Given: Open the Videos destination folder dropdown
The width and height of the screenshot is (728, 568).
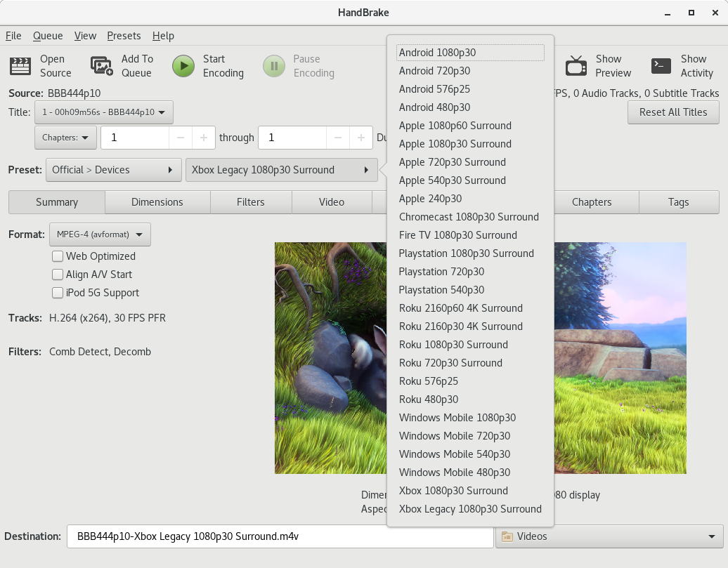Looking at the screenshot, I should [609, 536].
